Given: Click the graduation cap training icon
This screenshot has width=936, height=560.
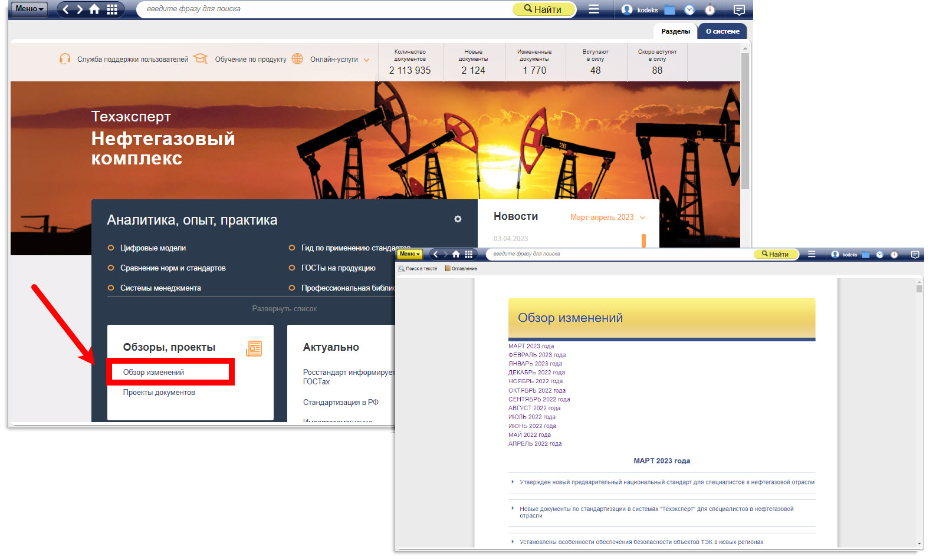Looking at the screenshot, I should (201, 59).
